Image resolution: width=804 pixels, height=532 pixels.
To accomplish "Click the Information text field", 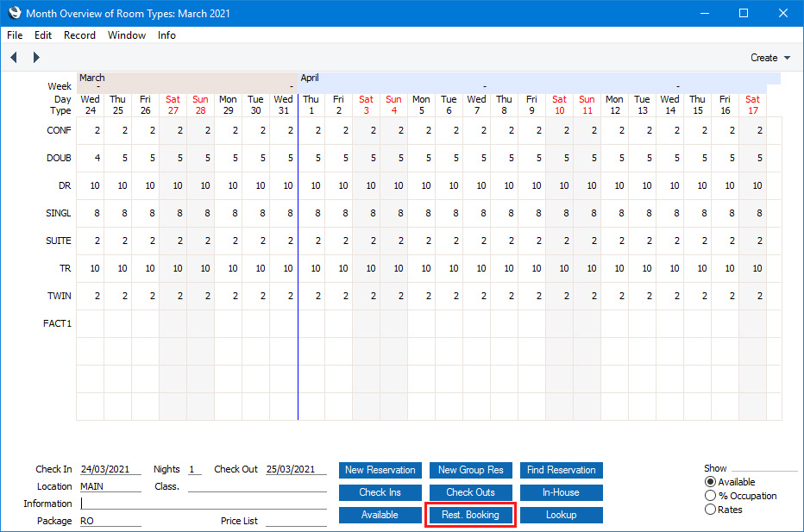I will pyautogui.click(x=203, y=504).
